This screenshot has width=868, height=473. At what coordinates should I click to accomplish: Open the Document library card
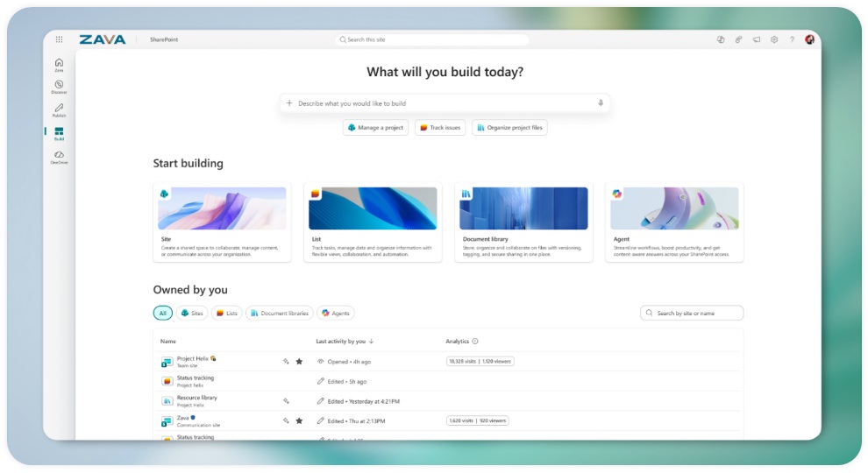[523, 222]
